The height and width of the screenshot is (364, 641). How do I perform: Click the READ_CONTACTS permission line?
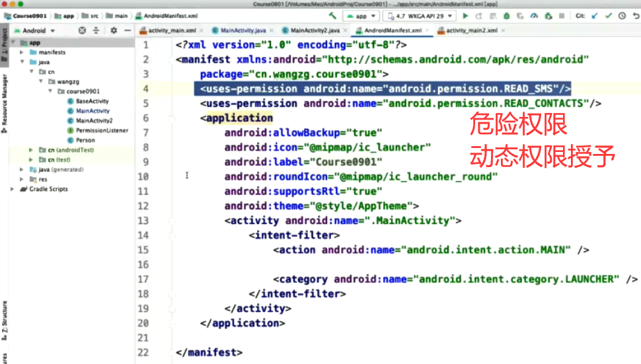(x=400, y=103)
